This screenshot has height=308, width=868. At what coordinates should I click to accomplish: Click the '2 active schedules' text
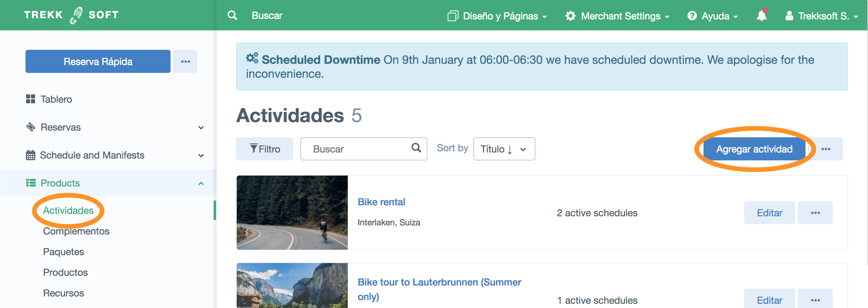pyautogui.click(x=597, y=213)
